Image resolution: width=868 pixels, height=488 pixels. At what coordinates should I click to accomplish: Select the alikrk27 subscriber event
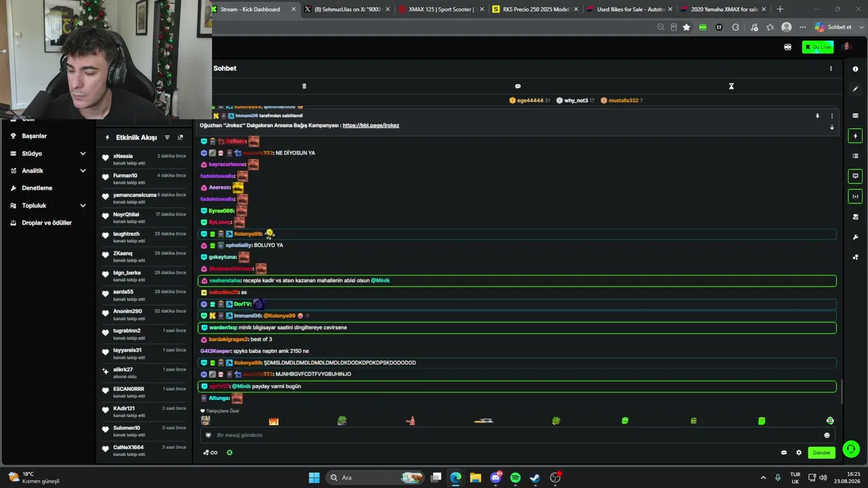[x=144, y=373]
